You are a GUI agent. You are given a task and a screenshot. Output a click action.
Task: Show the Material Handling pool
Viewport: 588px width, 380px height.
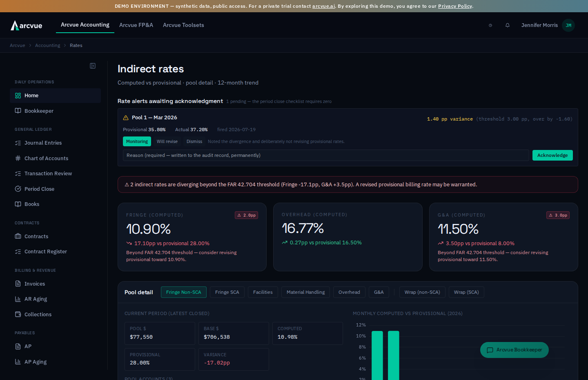coord(305,292)
